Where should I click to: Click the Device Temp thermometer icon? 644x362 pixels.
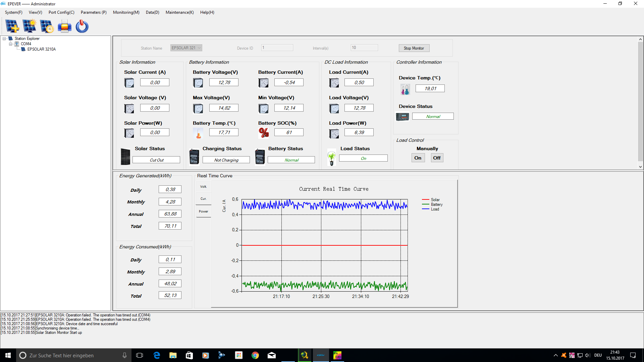[x=405, y=89]
